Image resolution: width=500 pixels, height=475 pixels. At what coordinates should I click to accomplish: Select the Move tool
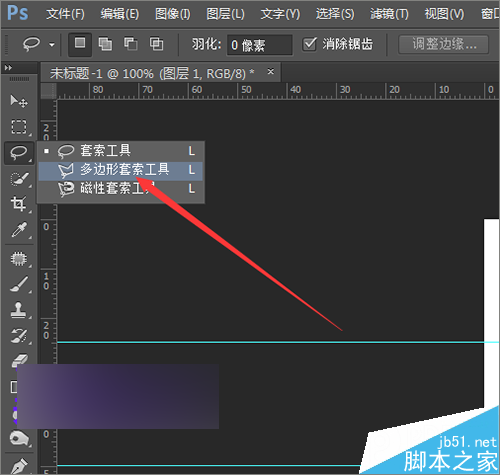click(x=19, y=101)
